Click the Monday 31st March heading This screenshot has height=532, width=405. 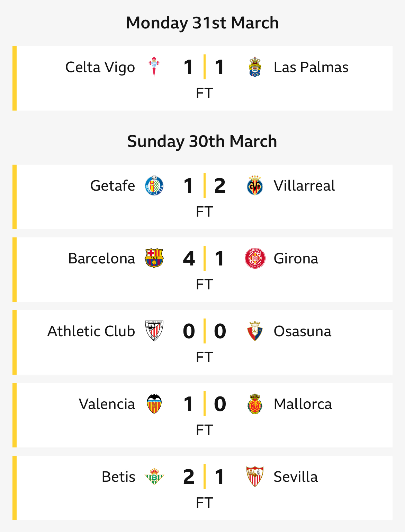[x=202, y=23]
